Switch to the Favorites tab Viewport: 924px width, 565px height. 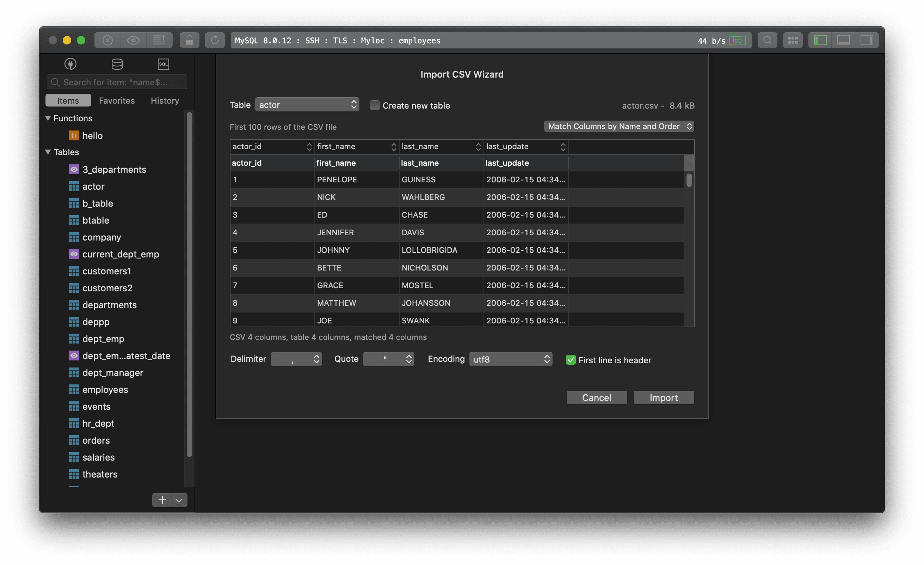[117, 100]
